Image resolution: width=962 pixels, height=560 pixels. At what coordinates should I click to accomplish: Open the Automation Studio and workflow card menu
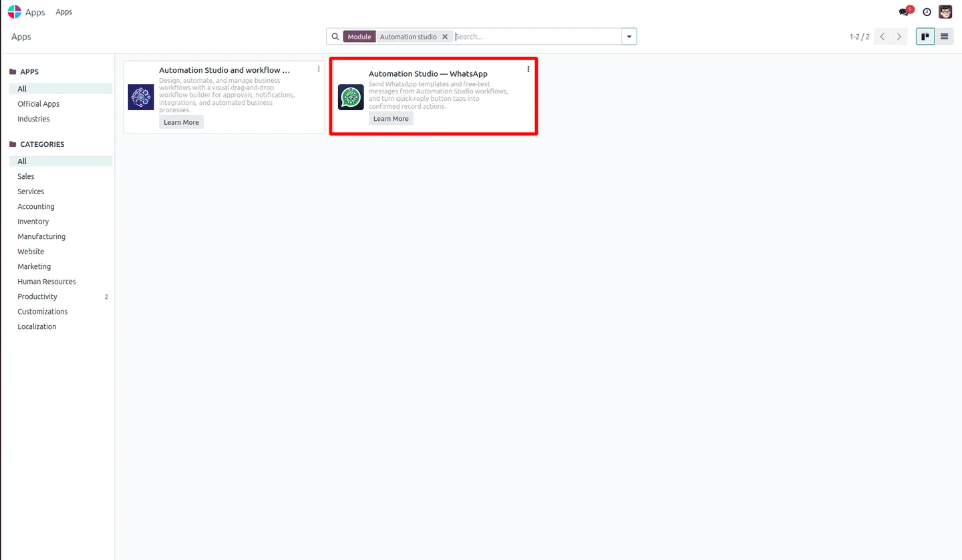319,69
